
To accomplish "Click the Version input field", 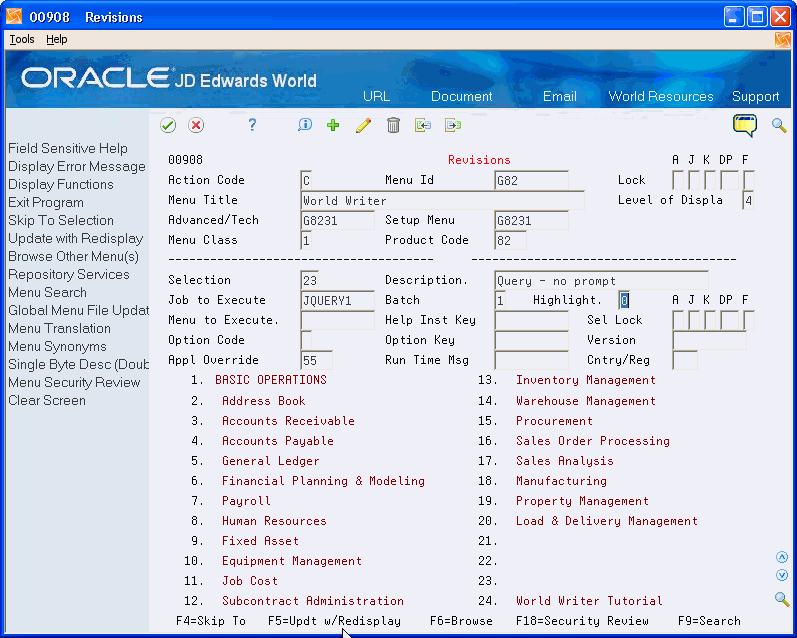I will point(710,340).
